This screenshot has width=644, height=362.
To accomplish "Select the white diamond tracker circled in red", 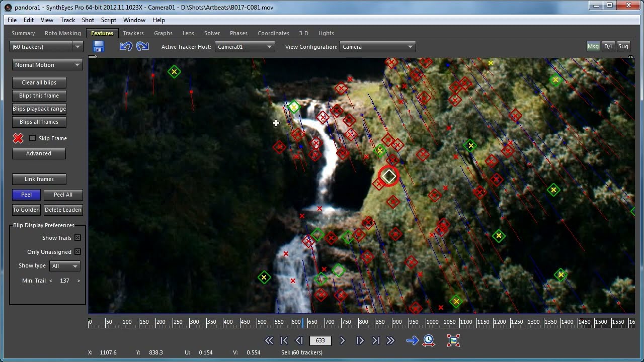I will pos(389,176).
